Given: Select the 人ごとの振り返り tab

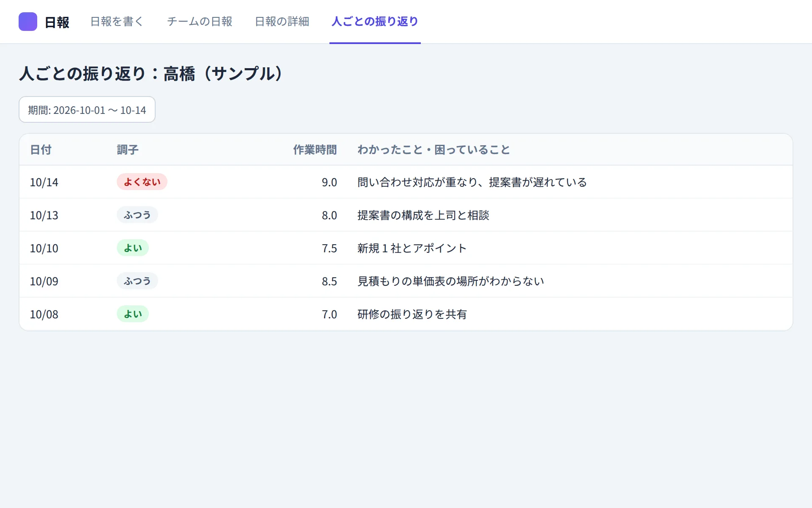Looking at the screenshot, I should click(x=375, y=22).
